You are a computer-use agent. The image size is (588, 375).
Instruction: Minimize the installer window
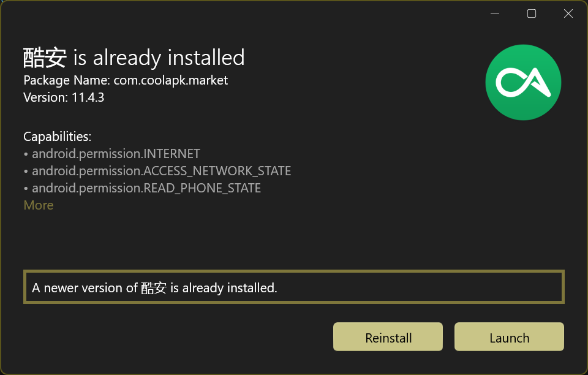click(x=494, y=13)
